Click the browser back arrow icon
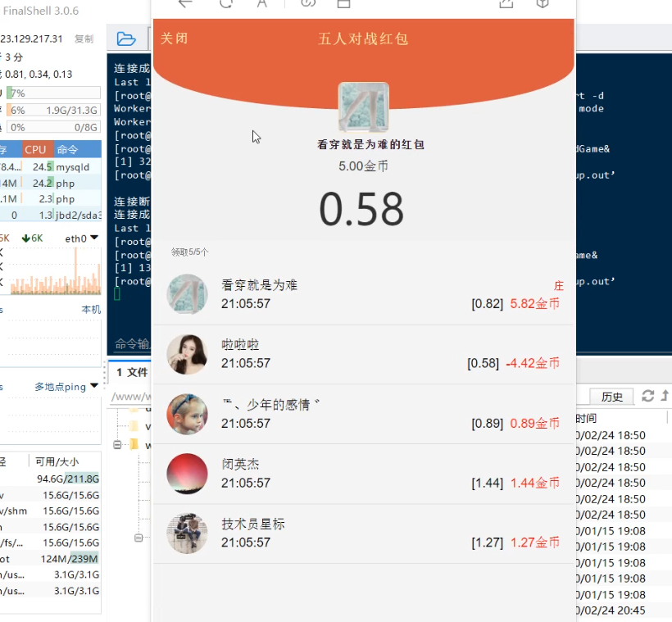This screenshot has height=622, width=672. [x=185, y=3]
